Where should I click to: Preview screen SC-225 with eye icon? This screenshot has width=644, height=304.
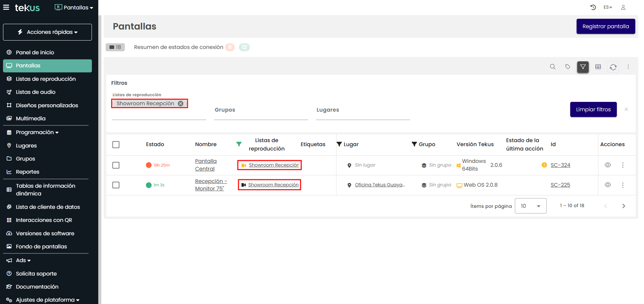607,185
